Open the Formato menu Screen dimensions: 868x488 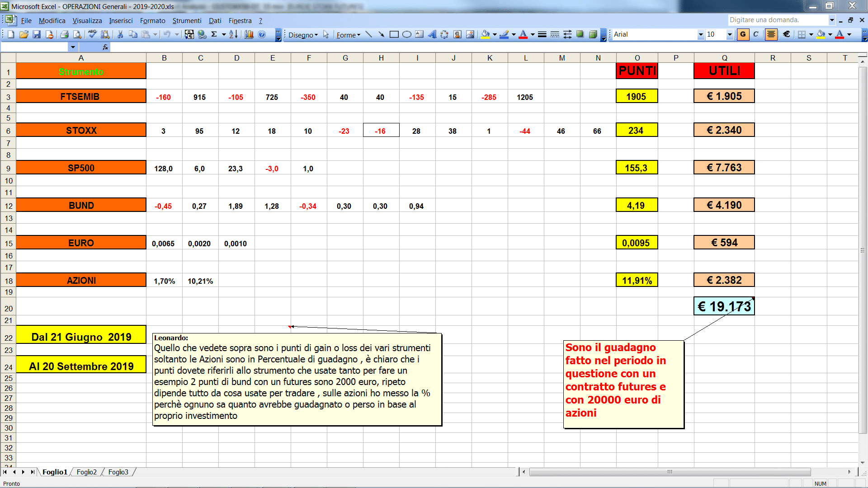click(x=152, y=21)
